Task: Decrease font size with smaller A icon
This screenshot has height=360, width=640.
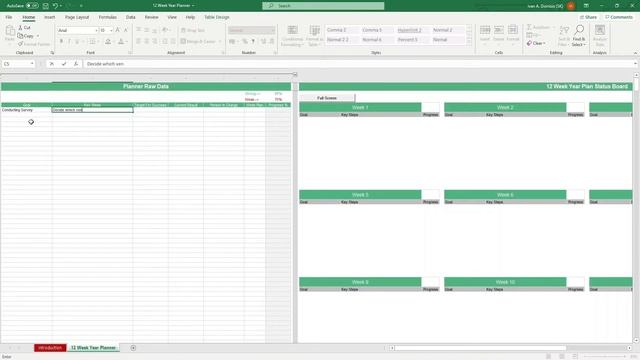Action: [125, 30]
